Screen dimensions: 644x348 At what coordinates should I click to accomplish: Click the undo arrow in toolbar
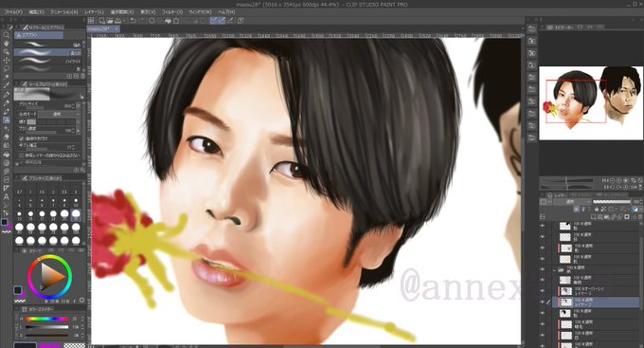coord(134,20)
